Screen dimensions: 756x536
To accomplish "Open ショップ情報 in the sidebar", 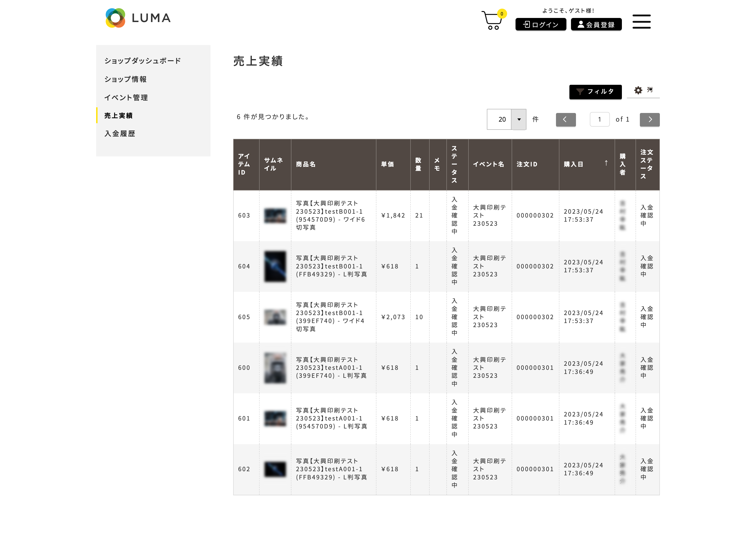I will pyautogui.click(x=125, y=79).
